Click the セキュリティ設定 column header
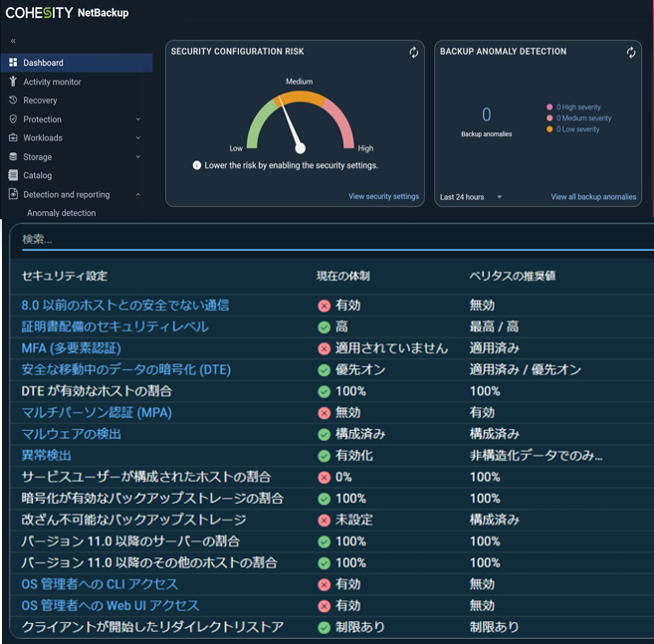Screen dimensions: 654x644 (x=65, y=276)
